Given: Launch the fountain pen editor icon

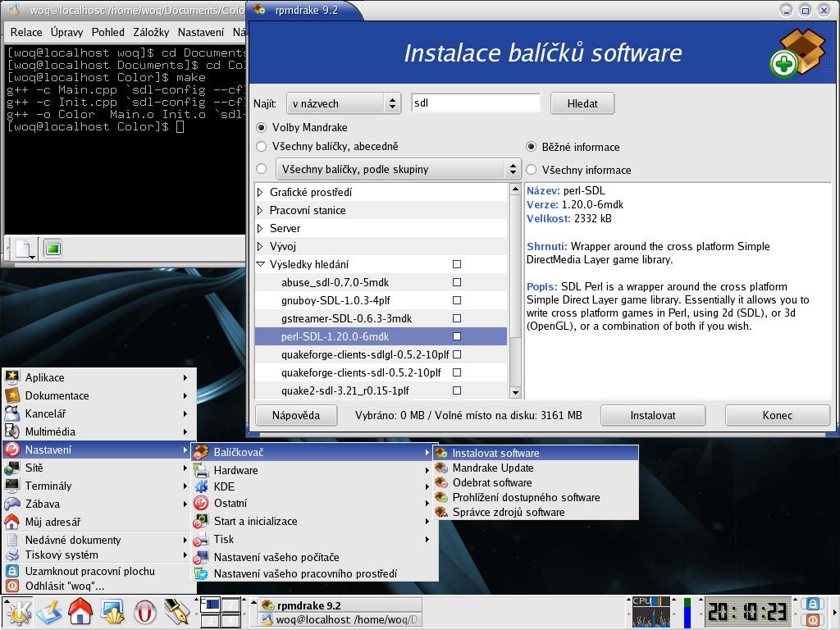Looking at the screenshot, I should click(x=176, y=612).
